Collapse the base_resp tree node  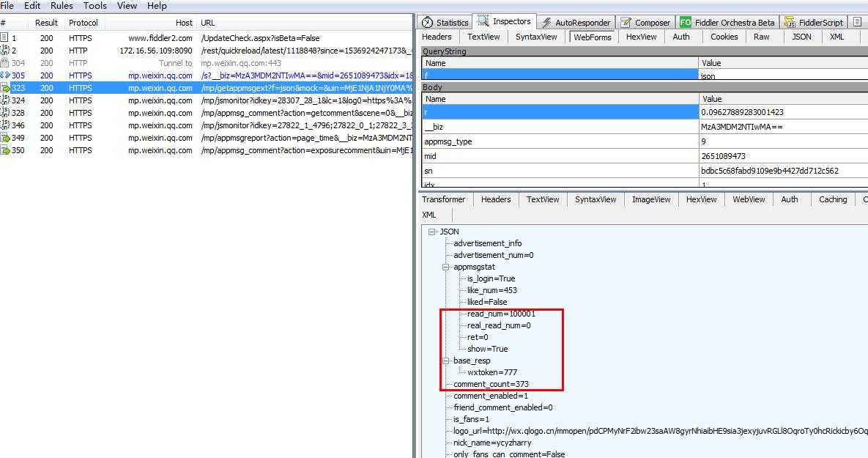pyautogui.click(x=445, y=361)
